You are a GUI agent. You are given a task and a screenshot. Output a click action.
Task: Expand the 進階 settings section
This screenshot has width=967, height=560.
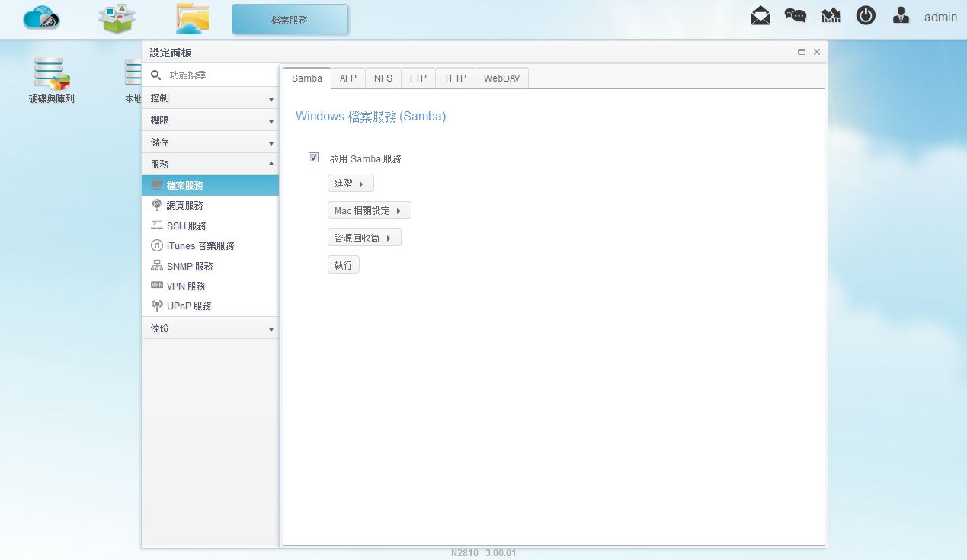(351, 184)
